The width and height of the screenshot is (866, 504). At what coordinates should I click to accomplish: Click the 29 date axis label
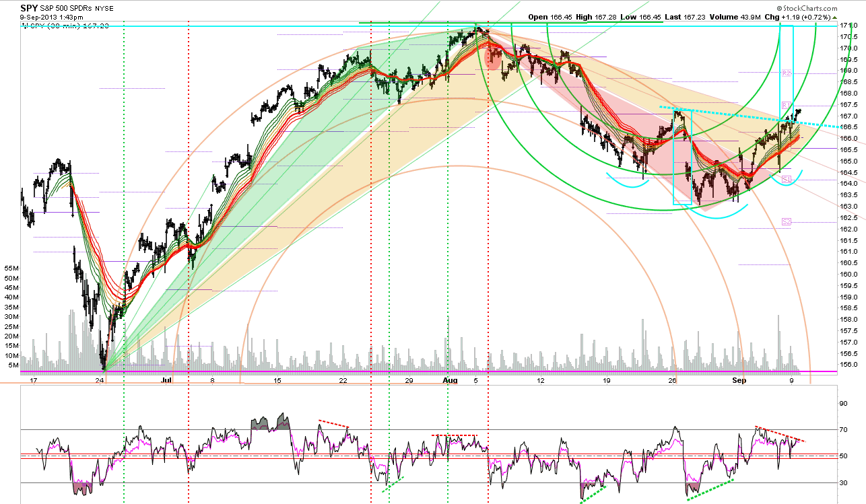(x=408, y=380)
